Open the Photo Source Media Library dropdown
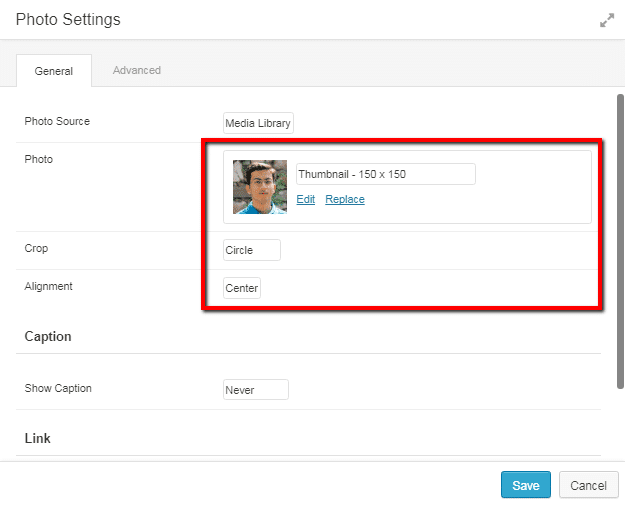The image size is (625, 507). pos(258,123)
